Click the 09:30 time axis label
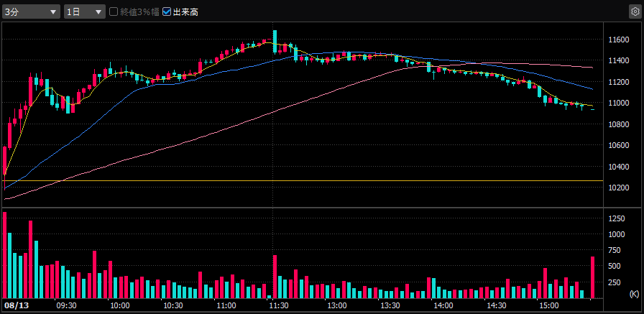This screenshot has width=644, height=314. click(67, 306)
